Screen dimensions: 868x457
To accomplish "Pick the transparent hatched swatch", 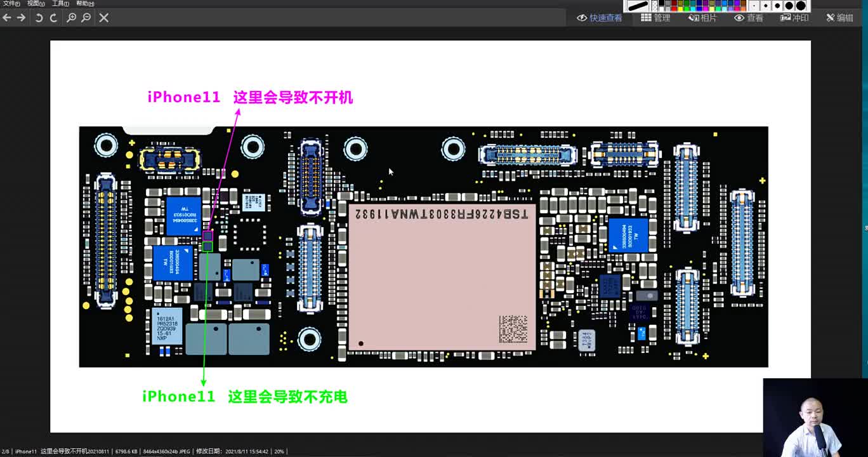I will click(655, 6).
